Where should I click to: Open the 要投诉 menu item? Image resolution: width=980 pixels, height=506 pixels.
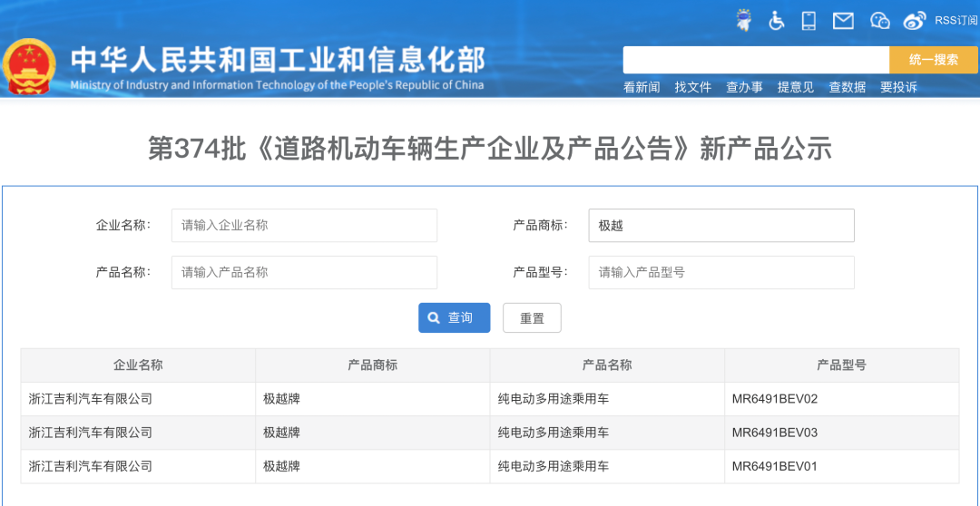tap(898, 87)
